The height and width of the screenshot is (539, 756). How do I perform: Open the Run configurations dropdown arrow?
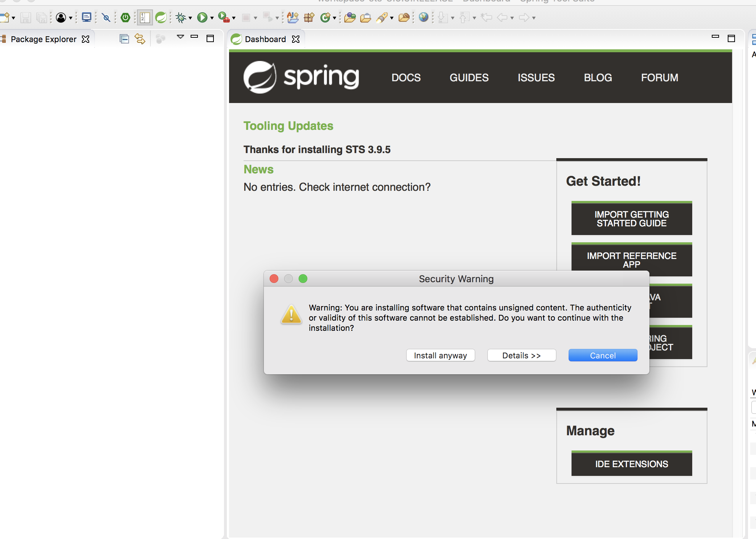tap(212, 18)
